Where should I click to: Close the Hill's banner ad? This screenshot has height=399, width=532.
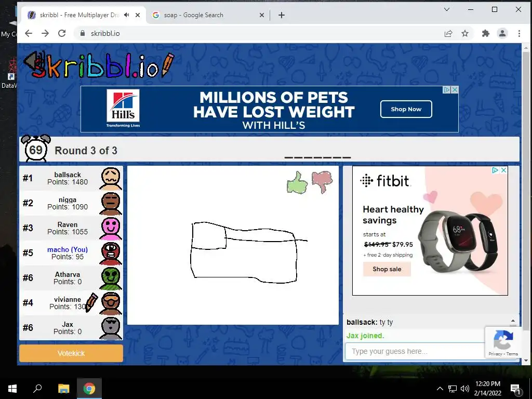455,89
